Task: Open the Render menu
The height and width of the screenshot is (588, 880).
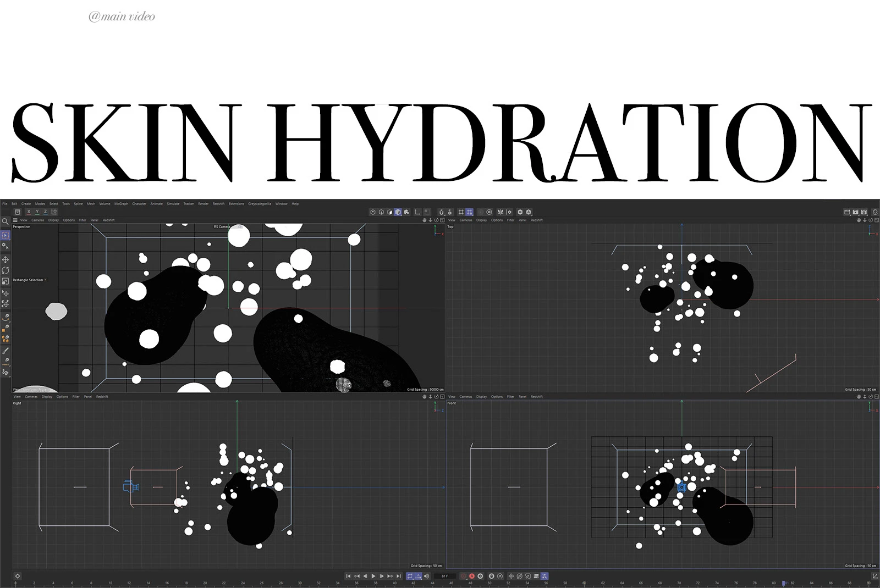Action: tap(204, 204)
